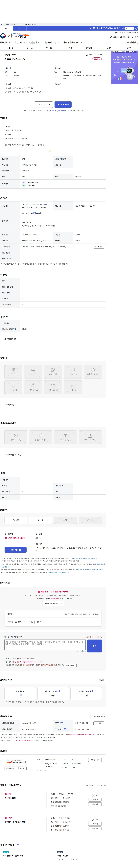The image size is (138, 868).
Task: Expand the 실업급여 main menu
Action: tap(34, 42)
